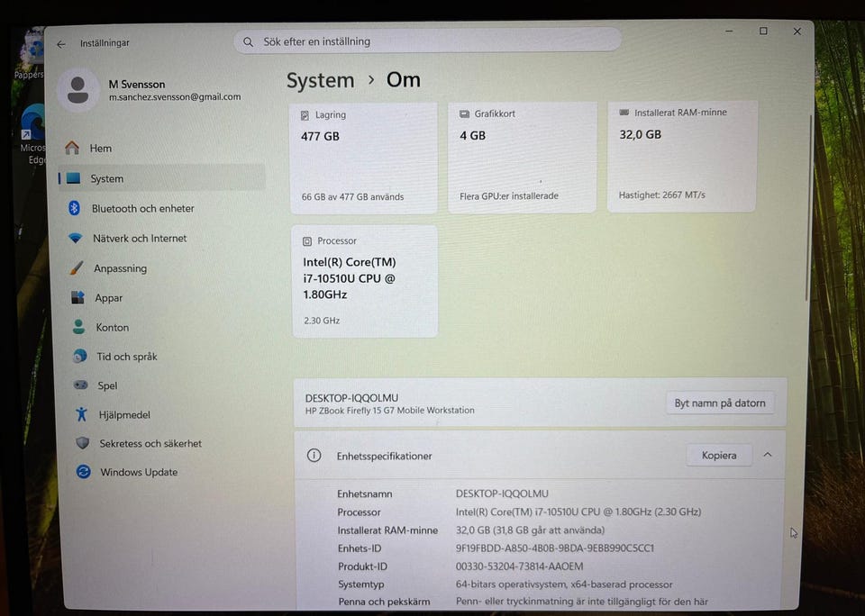Click the DESKTOP-IQQOLMU header text
This screenshot has width=865, height=616.
(351, 398)
